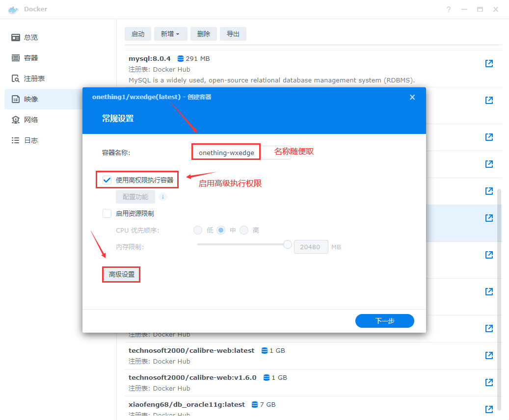
Task: Click the Docker whale logo icon
Action: tap(13, 9)
